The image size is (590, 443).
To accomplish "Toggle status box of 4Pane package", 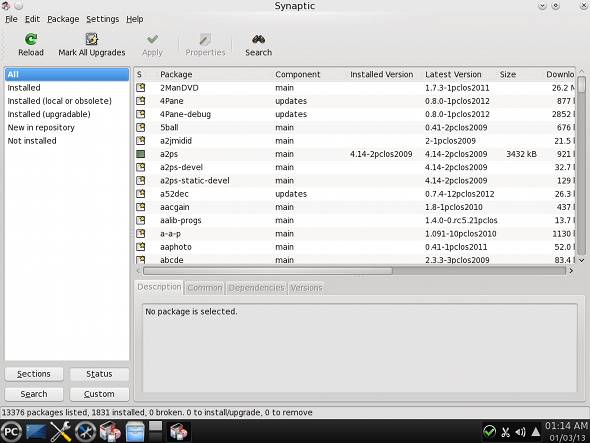I will [x=141, y=101].
